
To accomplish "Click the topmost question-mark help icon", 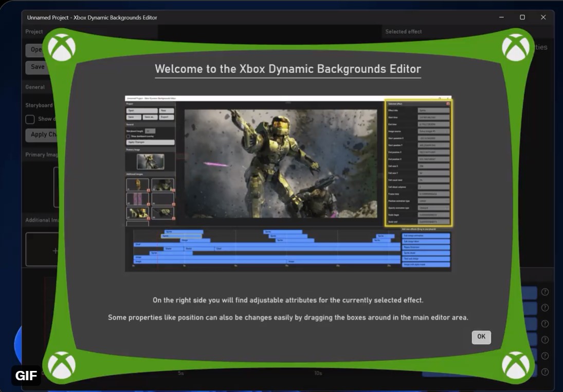I will (x=545, y=293).
